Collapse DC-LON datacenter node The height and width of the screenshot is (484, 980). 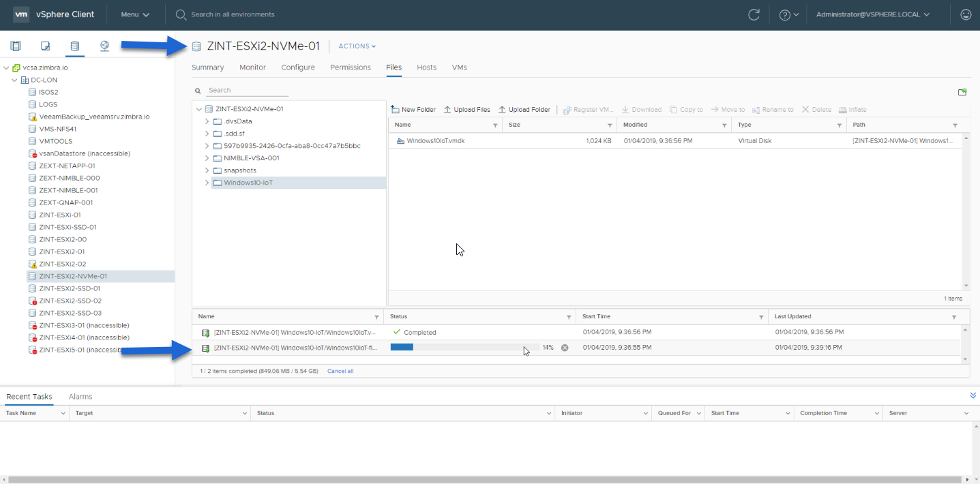[x=14, y=80]
